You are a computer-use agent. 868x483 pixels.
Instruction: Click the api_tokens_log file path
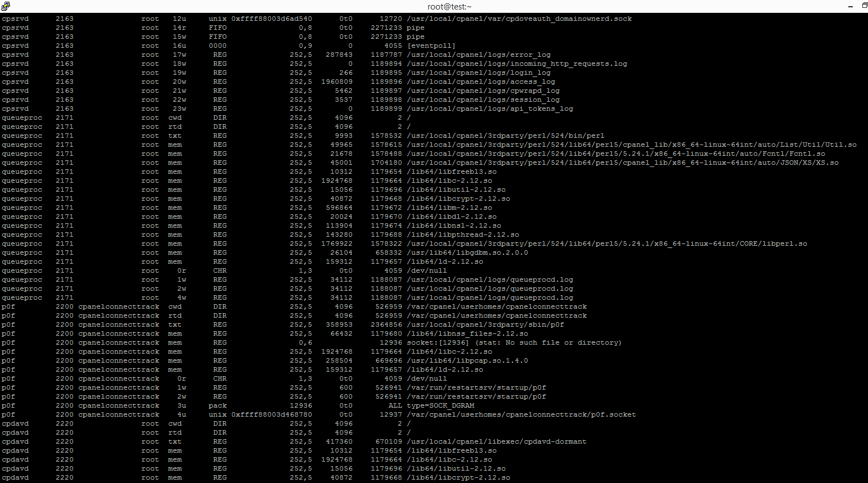coord(489,109)
